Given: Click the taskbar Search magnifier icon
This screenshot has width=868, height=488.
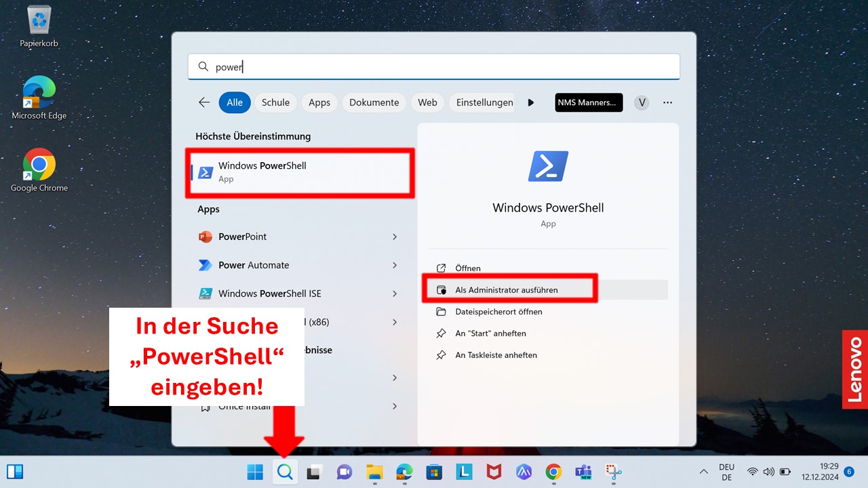Looking at the screenshot, I should tap(285, 472).
